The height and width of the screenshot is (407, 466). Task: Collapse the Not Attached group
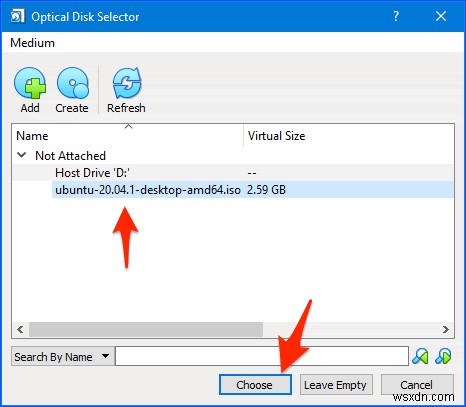pyautogui.click(x=22, y=155)
